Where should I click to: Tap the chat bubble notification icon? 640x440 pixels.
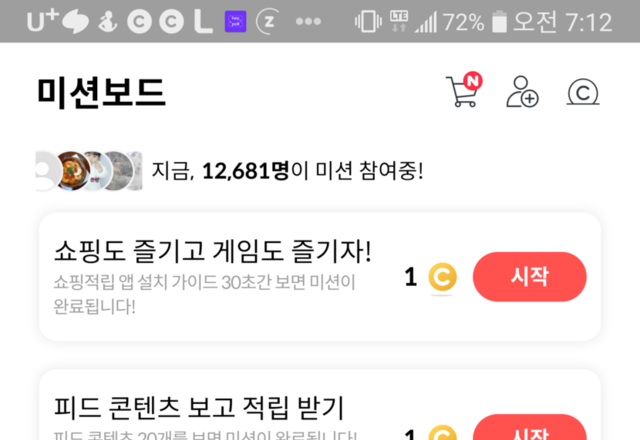pyautogui.click(x=76, y=22)
